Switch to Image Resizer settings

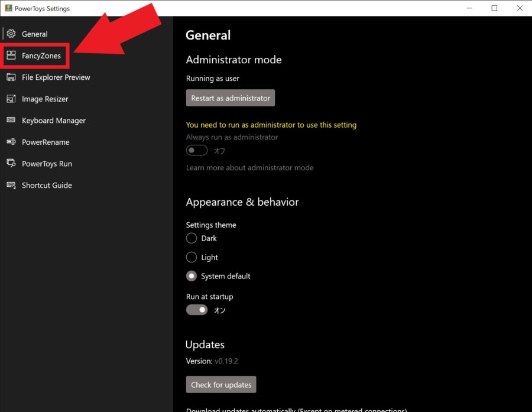click(x=86, y=99)
